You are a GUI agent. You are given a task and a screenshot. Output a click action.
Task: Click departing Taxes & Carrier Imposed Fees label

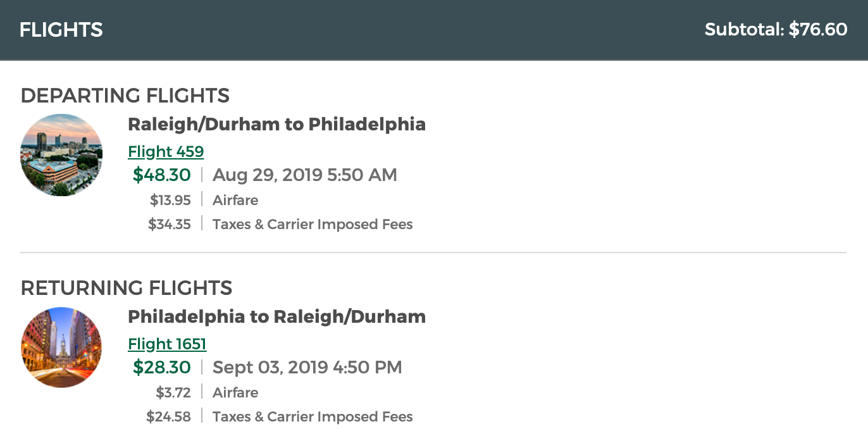point(313,225)
